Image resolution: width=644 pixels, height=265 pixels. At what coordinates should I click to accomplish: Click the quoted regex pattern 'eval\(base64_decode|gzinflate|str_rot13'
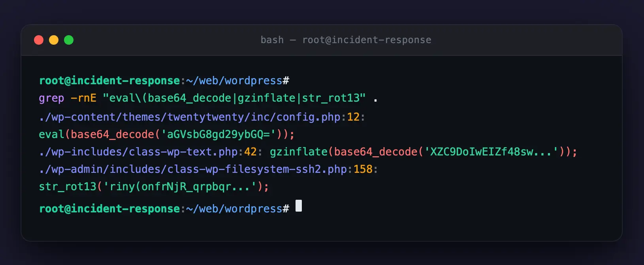[x=234, y=98]
